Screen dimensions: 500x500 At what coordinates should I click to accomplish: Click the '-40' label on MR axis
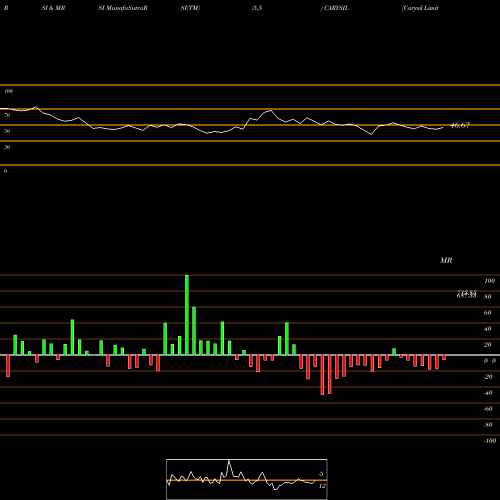[488, 393]
